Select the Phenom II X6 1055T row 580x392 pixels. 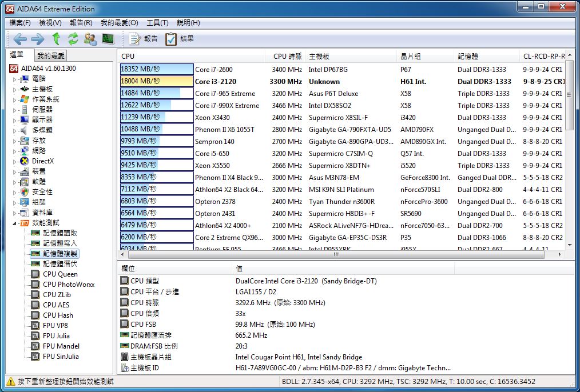pos(342,129)
